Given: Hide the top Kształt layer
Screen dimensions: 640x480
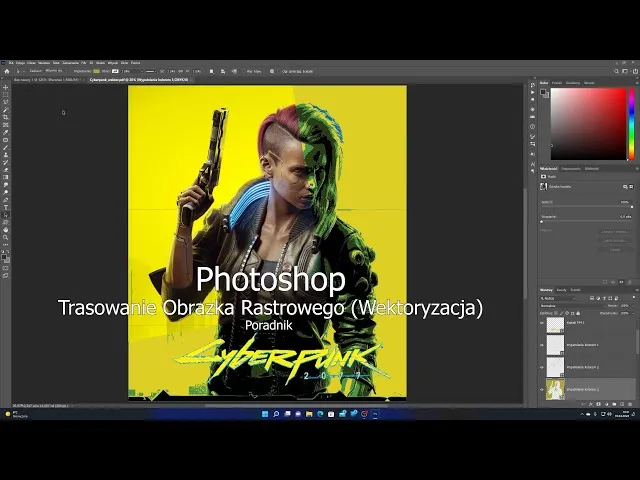Looking at the screenshot, I should click(x=542, y=322).
